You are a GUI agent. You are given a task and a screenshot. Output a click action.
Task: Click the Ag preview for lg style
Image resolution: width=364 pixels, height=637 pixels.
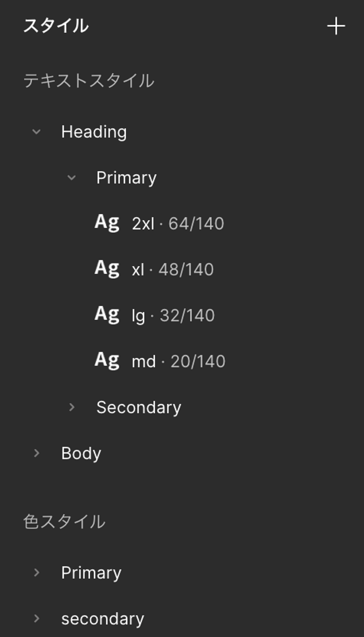click(107, 315)
